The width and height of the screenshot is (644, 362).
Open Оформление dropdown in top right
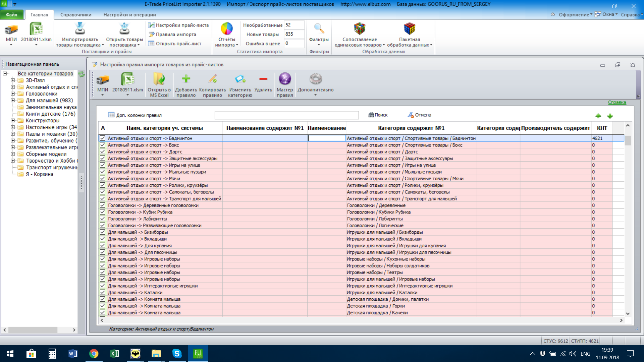click(x=575, y=14)
